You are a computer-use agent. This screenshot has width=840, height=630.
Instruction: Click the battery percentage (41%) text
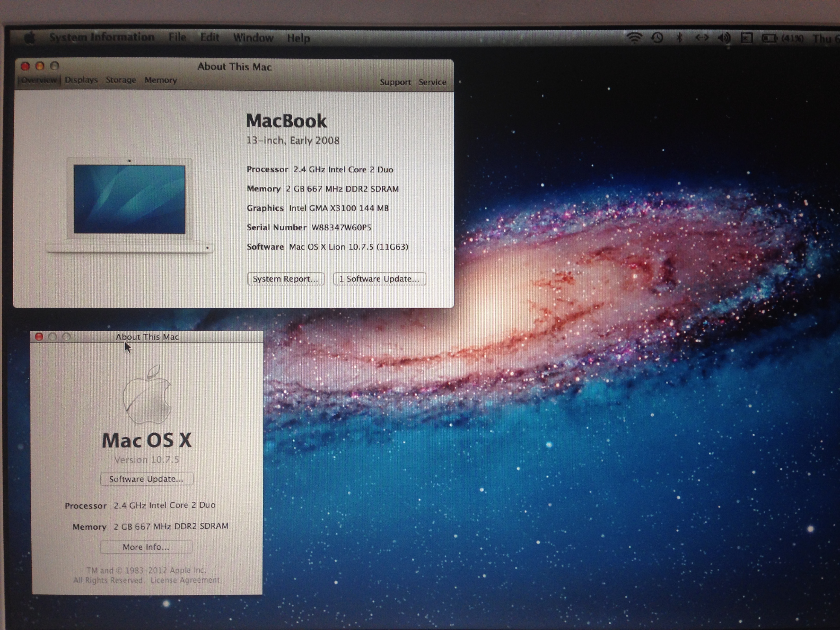pyautogui.click(x=793, y=38)
